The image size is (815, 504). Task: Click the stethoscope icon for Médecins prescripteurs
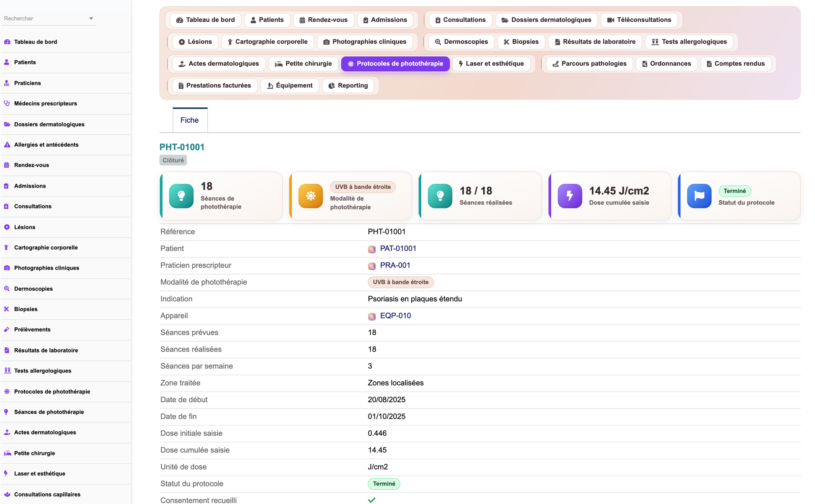point(7,103)
